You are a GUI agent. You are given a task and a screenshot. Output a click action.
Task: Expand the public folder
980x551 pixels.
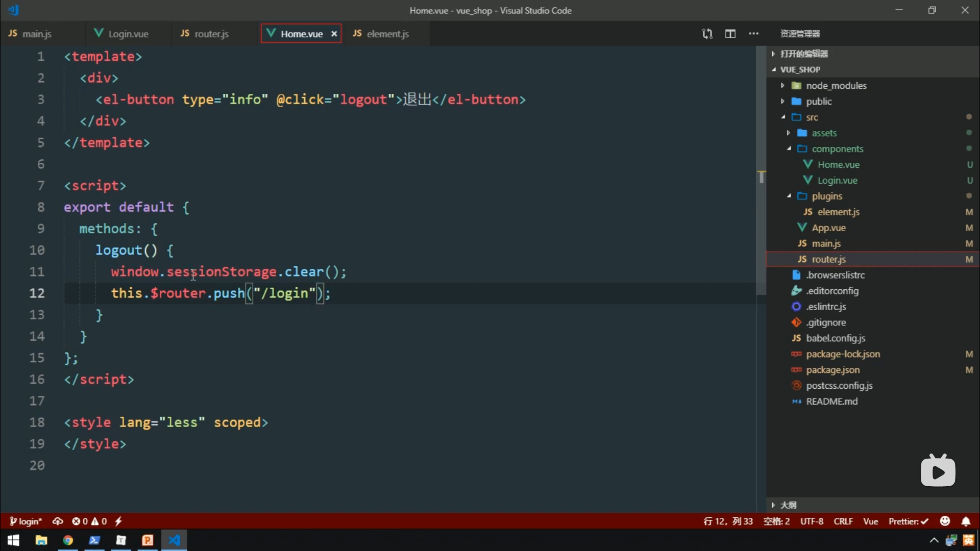[873, 101]
